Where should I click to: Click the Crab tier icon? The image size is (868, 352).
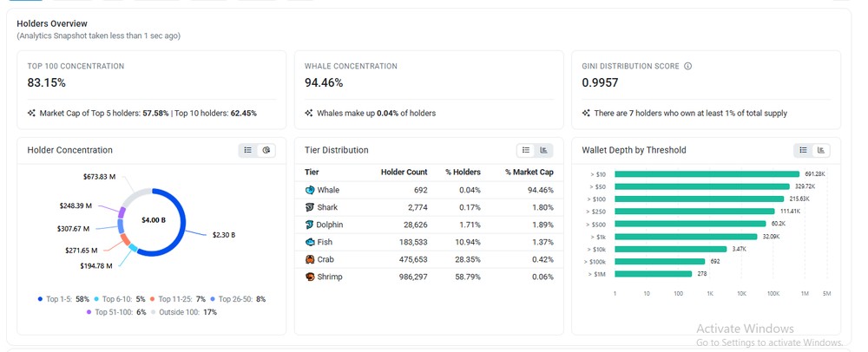point(310,259)
